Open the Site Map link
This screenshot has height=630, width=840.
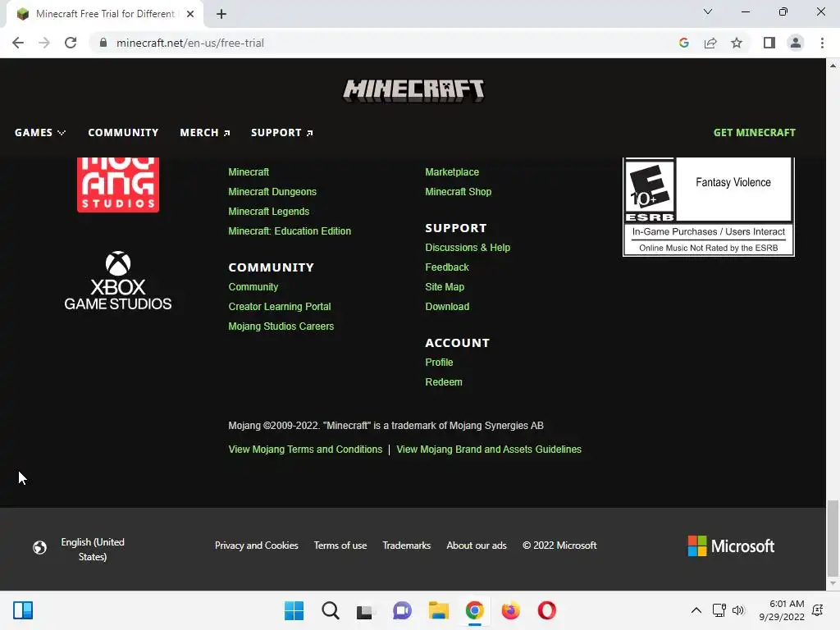[445, 287]
